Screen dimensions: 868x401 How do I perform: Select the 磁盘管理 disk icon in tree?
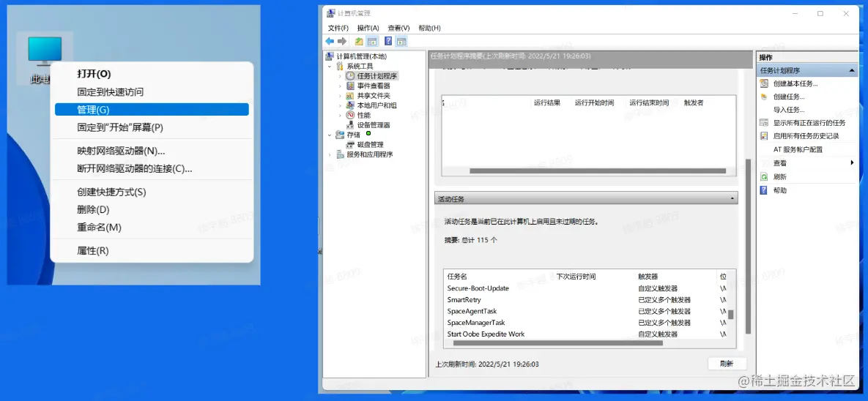[350, 145]
